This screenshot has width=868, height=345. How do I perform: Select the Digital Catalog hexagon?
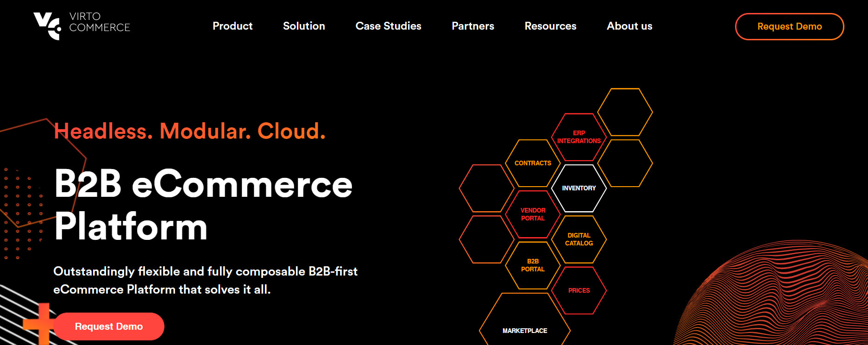[x=579, y=239]
